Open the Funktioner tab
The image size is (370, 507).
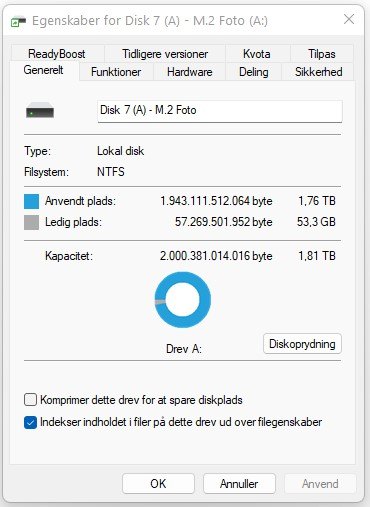pyautogui.click(x=116, y=72)
